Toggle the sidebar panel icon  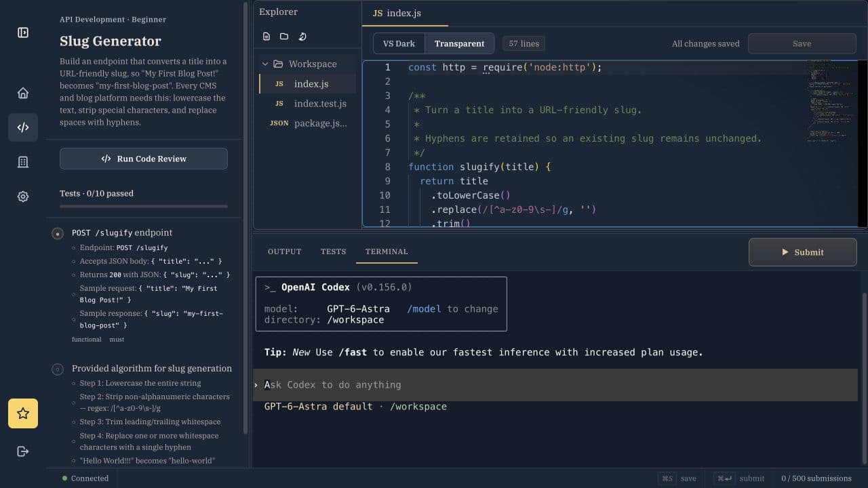pos(23,33)
